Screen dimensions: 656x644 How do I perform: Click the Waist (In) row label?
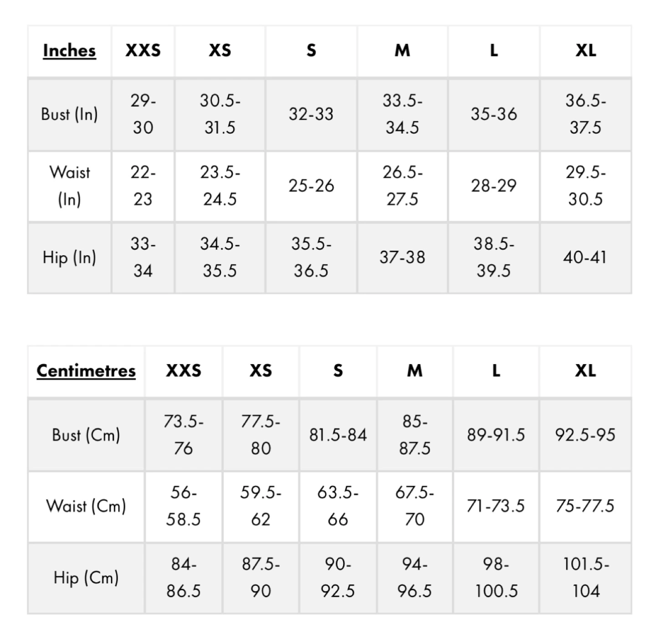69,186
